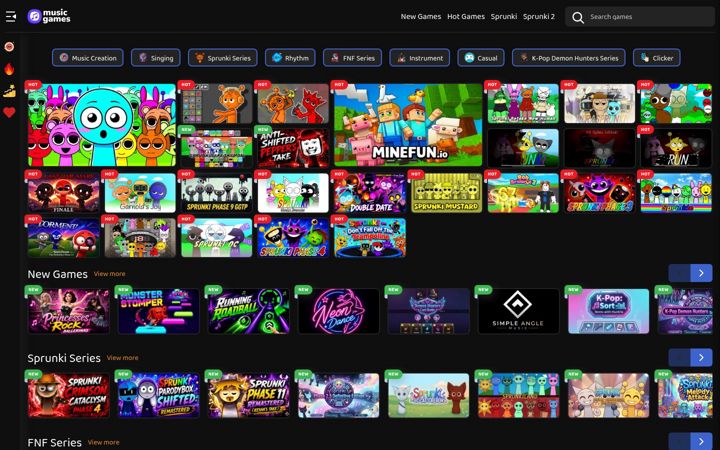Open the Princesses Rock game card
720x450 pixels.
click(68, 311)
